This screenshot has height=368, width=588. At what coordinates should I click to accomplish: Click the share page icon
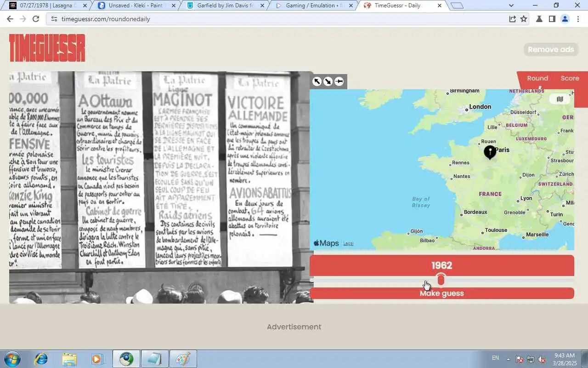(512, 19)
